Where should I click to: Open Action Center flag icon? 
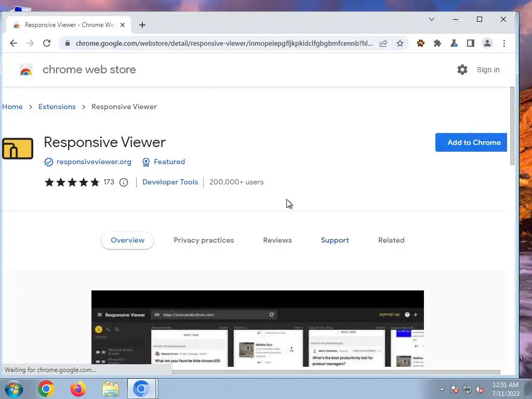point(455,389)
